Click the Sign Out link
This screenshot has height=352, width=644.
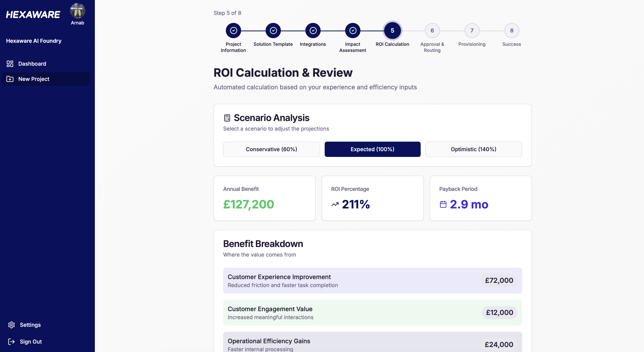(x=31, y=342)
